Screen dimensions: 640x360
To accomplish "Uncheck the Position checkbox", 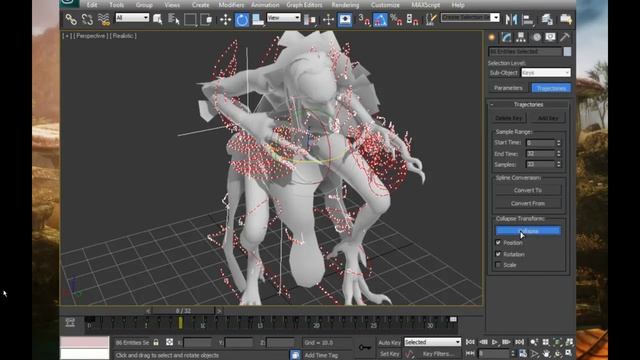I will click(498, 242).
